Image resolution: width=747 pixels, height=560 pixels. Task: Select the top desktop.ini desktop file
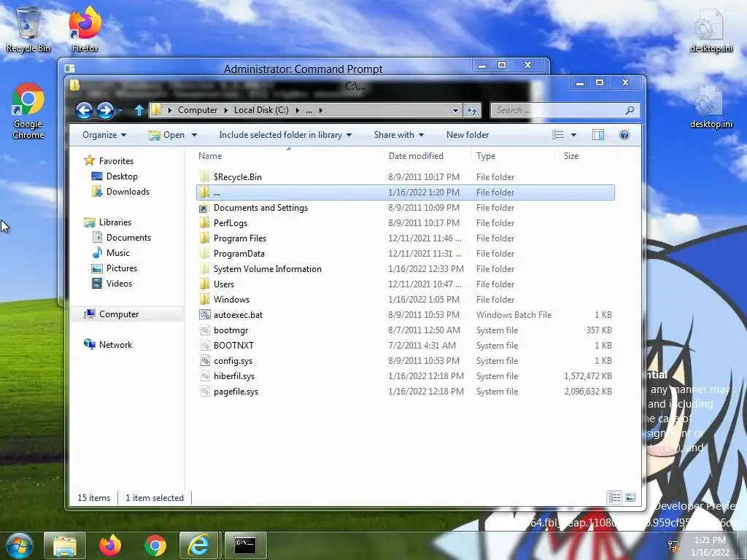[711, 31]
